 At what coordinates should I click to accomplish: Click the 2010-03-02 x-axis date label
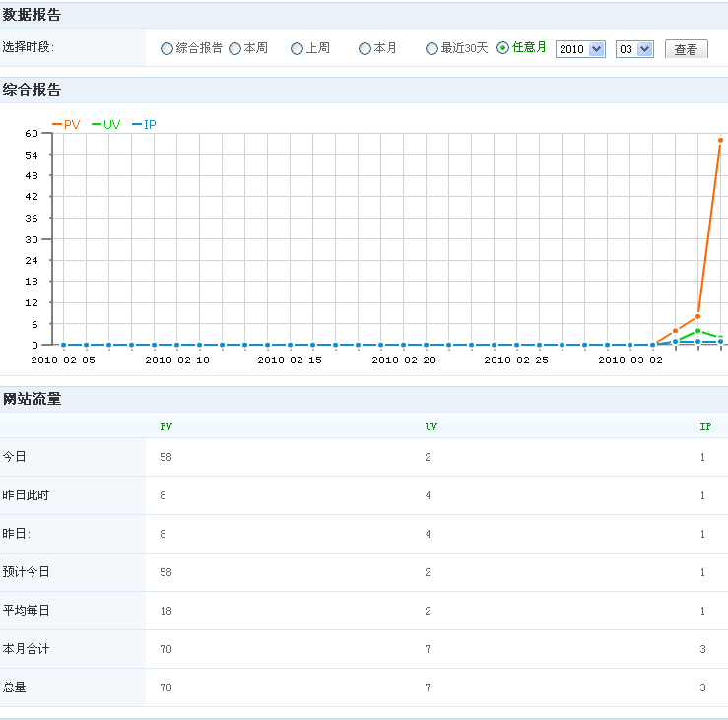tap(630, 360)
